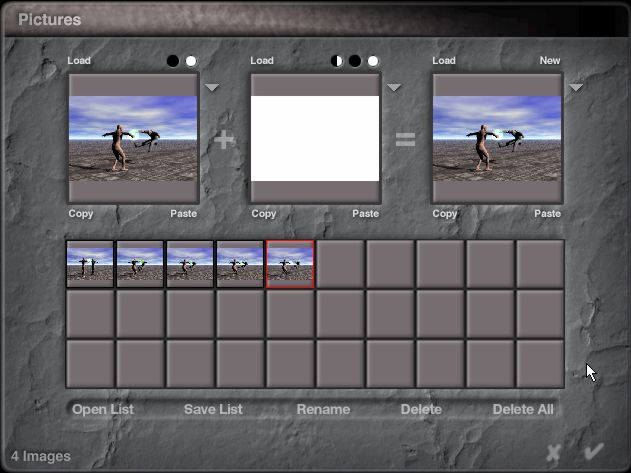Image resolution: width=631 pixels, height=473 pixels.
Task: Copy the combined result image
Action: click(445, 214)
